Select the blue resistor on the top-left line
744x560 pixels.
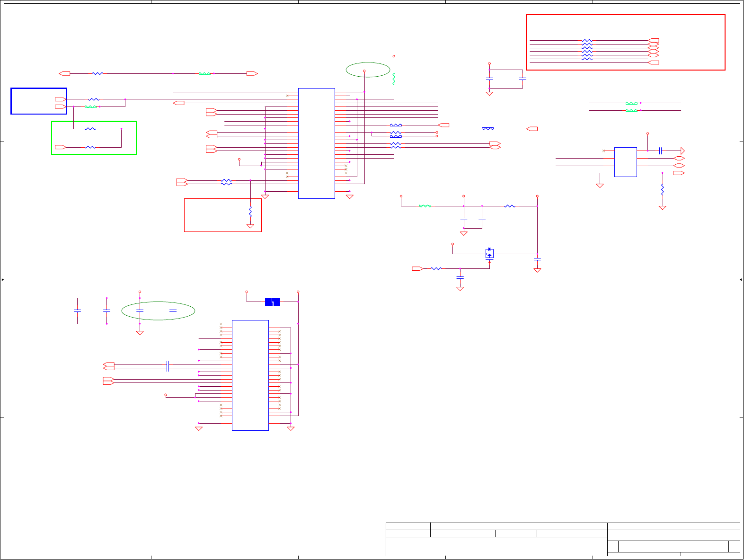(97, 73)
